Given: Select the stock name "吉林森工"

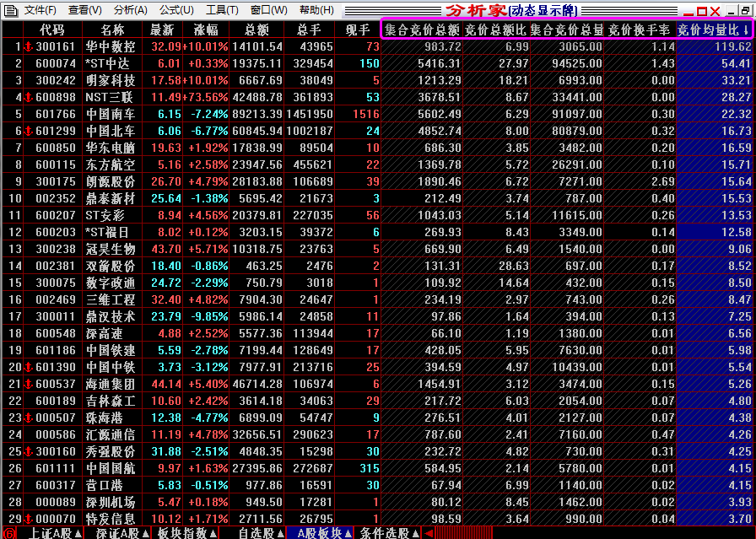Looking at the screenshot, I should [111, 402].
